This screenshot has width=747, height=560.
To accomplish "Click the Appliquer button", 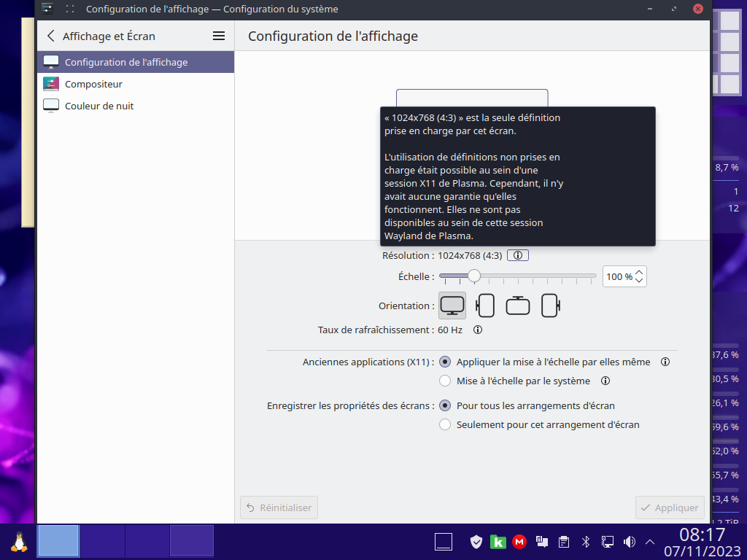I will [670, 507].
